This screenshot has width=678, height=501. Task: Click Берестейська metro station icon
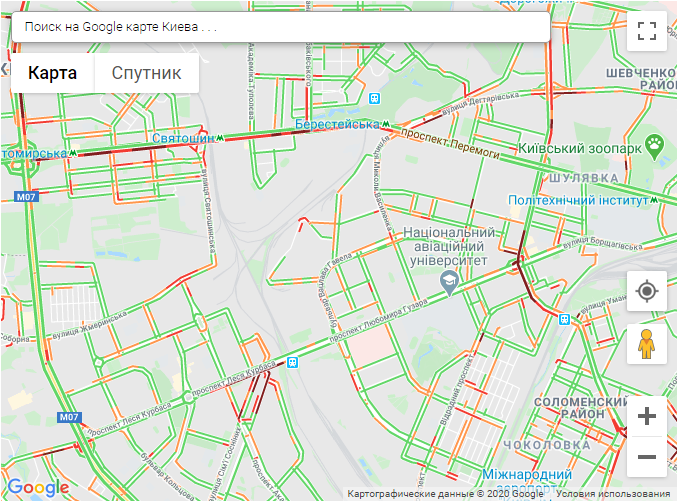(385, 124)
